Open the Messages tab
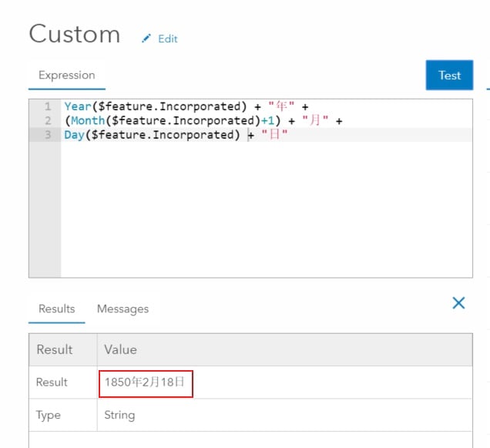The image size is (490, 448). tap(123, 309)
